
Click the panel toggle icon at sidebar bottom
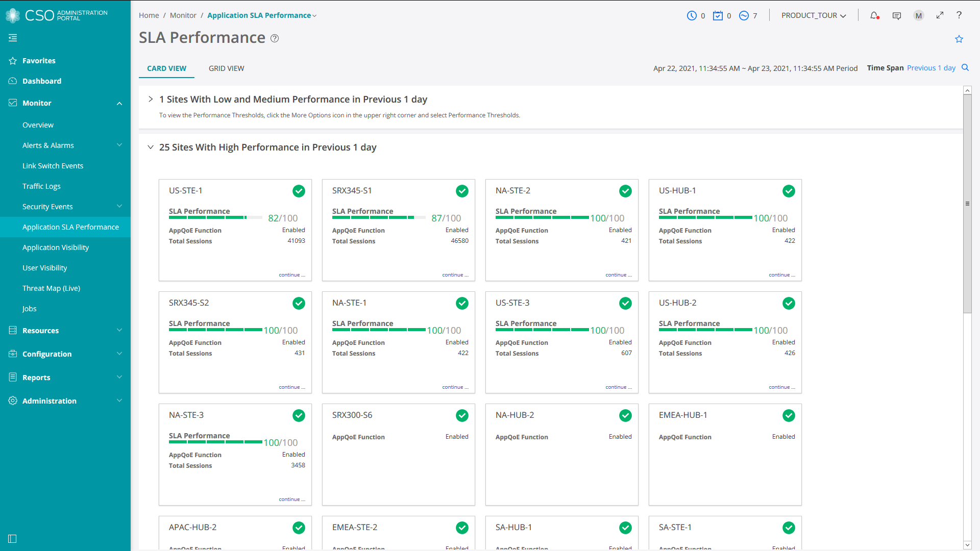click(x=13, y=539)
